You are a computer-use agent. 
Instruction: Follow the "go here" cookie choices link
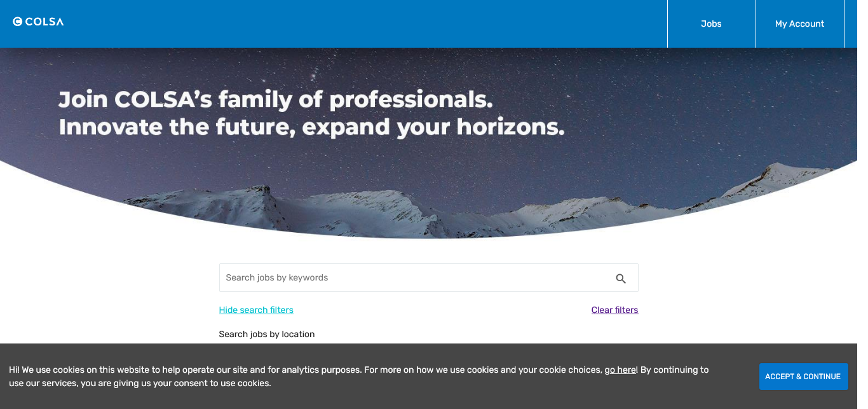620,370
